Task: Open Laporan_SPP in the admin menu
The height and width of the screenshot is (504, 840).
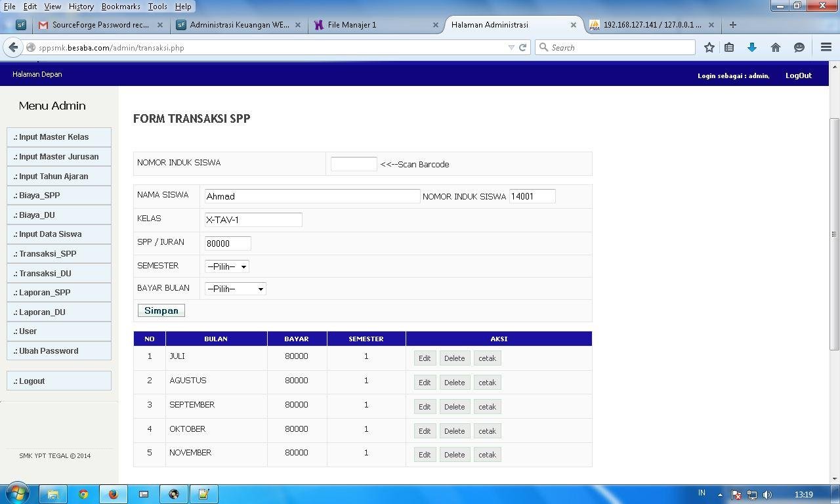Action: point(59,293)
